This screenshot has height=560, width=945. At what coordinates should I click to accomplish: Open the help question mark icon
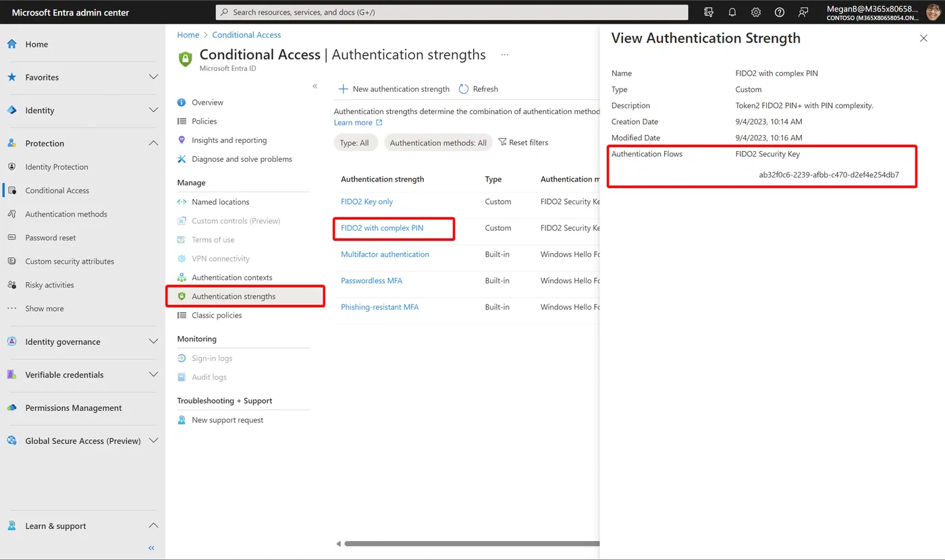(x=780, y=12)
